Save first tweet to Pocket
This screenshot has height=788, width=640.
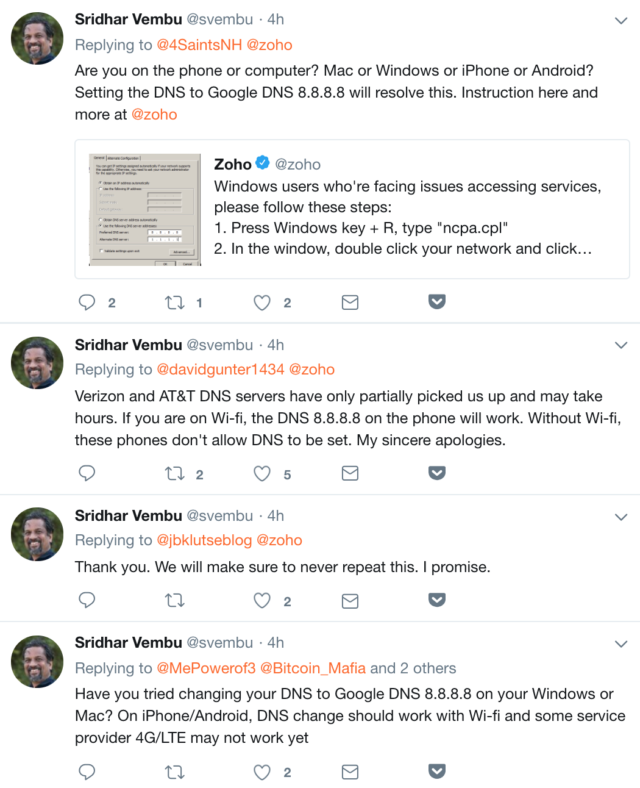point(437,301)
